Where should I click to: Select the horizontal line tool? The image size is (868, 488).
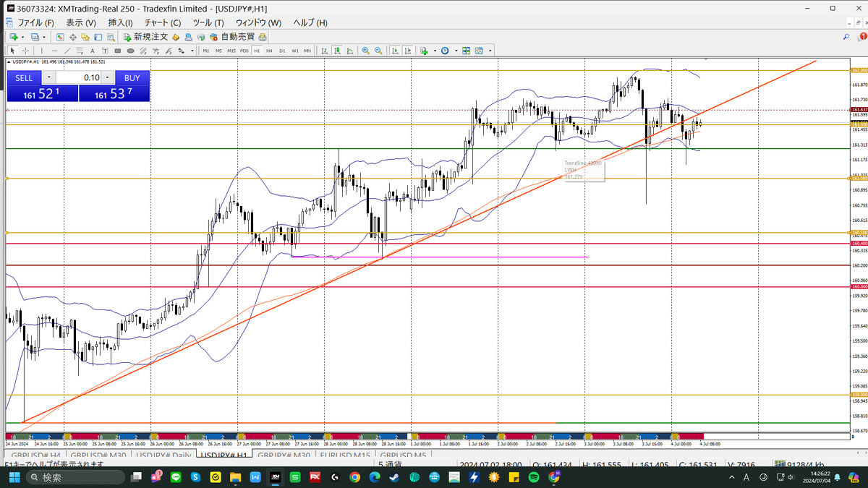click(54, 51)
